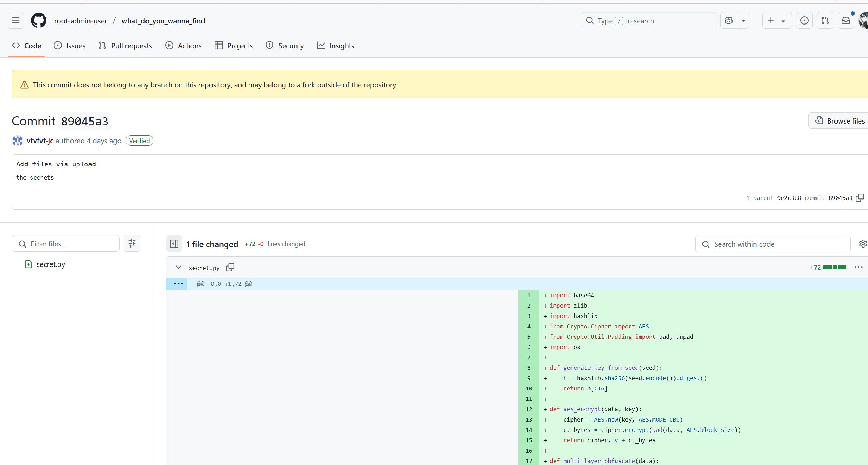868x465 pixels.
Task: Collapse the secret.py diff
Action: pos(179,268)
